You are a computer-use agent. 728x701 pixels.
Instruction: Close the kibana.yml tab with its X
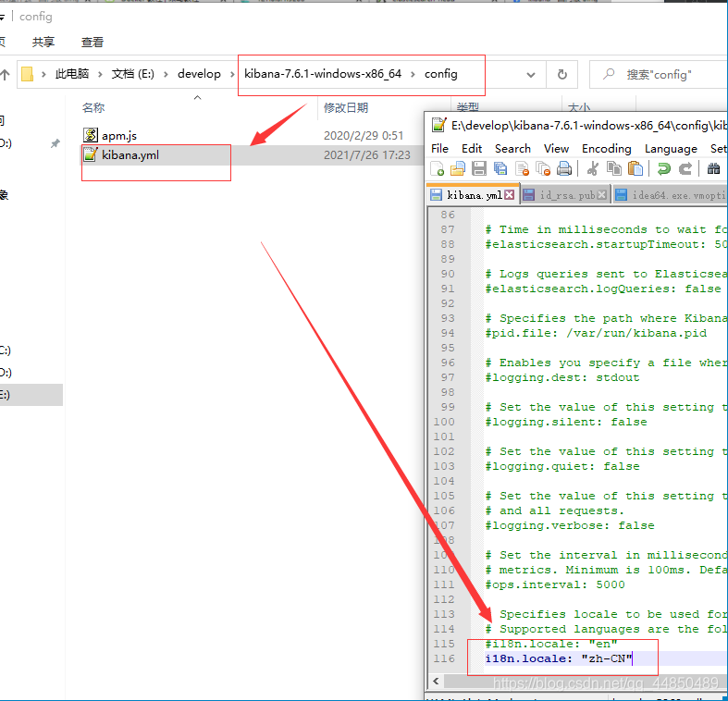point(510,195)
